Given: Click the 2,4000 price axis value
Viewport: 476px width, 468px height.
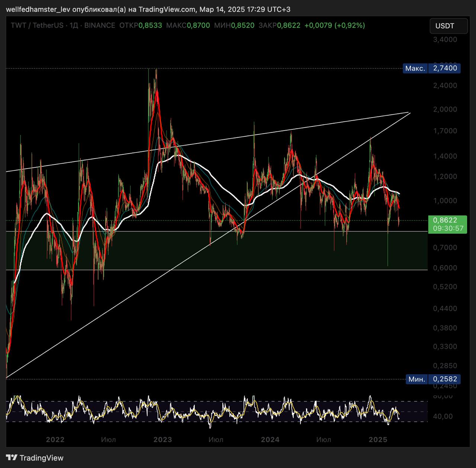Looking at the screenshot, I should 445,85.
